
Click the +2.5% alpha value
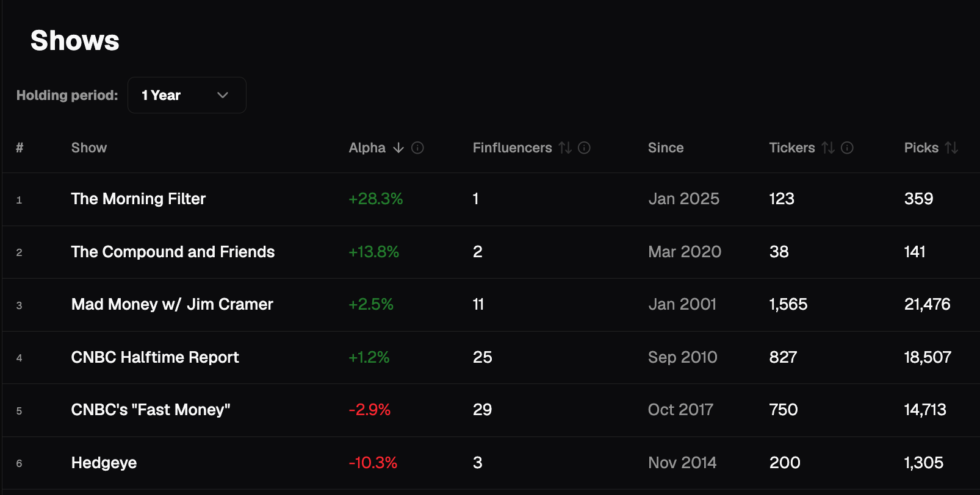click(371, 304)
